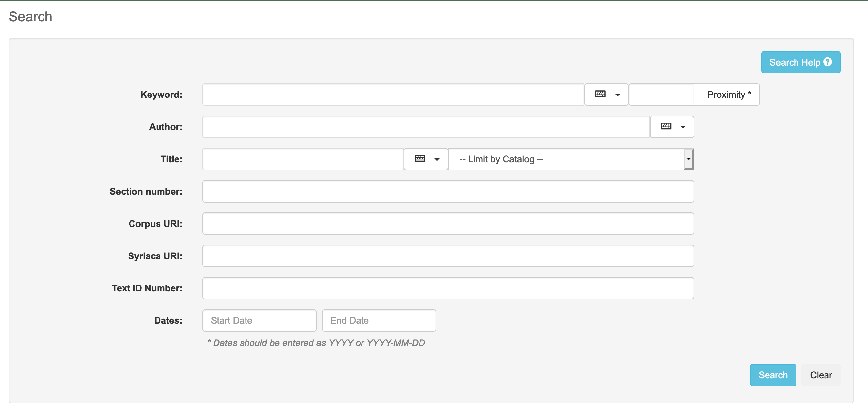This screenshot has width=868, height=409.
Task: Click the keyboard icon beside Author field
Action: click(666, 126)
